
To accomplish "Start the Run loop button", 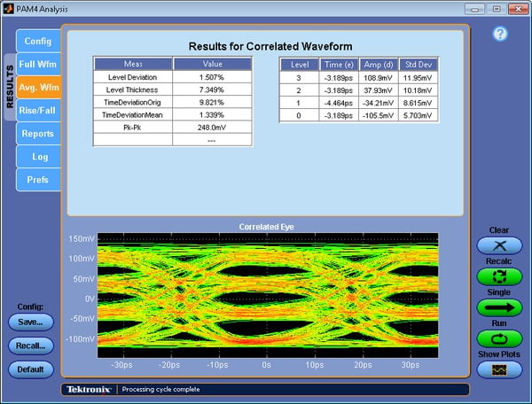I will [499, 338].
